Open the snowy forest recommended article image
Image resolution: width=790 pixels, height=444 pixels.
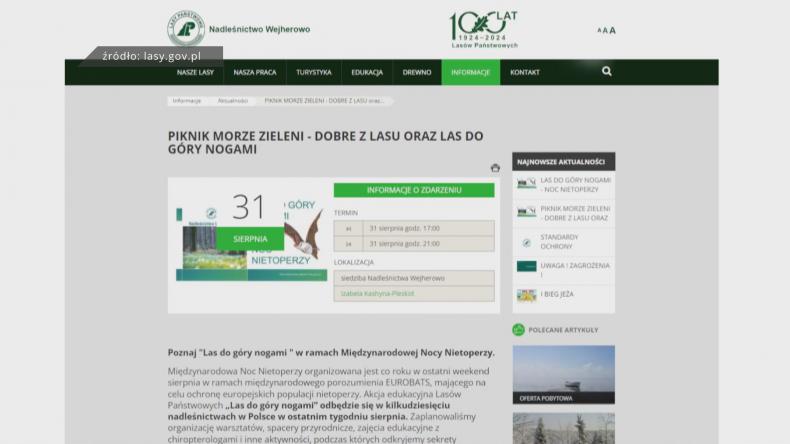click(x=564, y=428)
